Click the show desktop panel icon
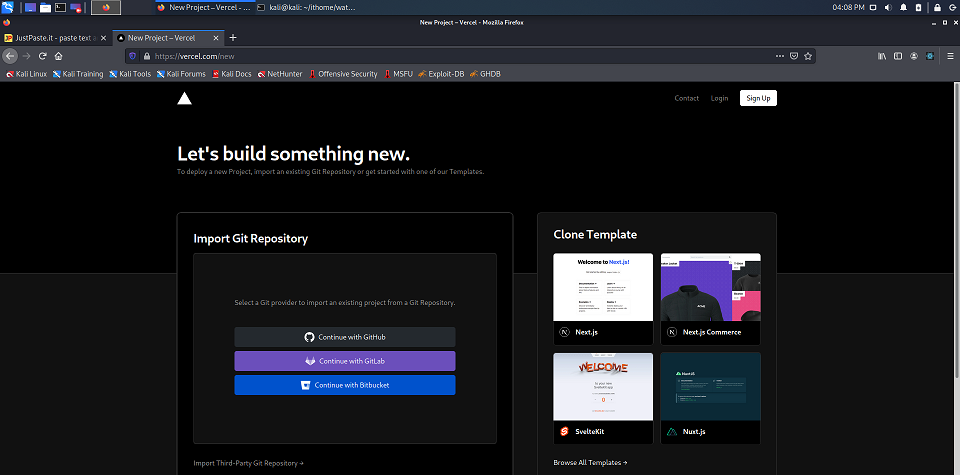Image resolution: width=960 pixels, height=475 pixels. [x=31, y=7]
